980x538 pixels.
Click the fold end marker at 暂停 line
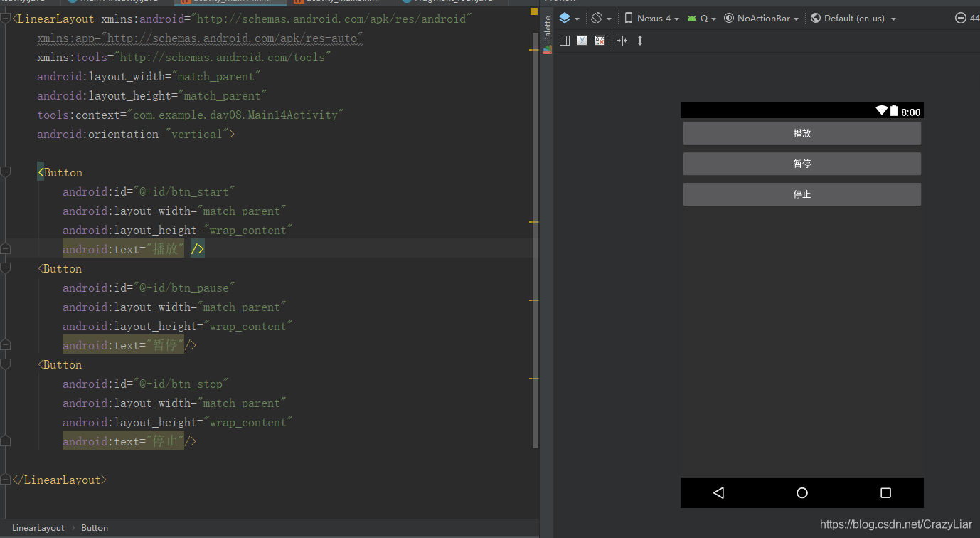[6, 345]
